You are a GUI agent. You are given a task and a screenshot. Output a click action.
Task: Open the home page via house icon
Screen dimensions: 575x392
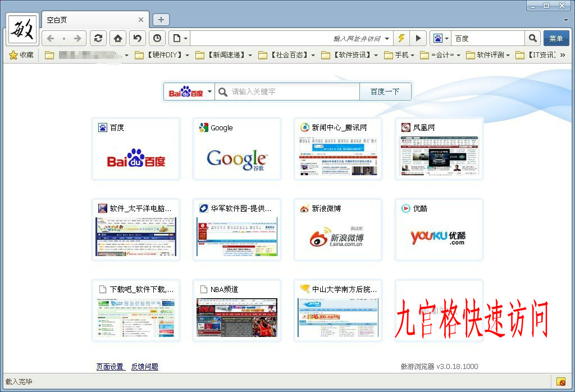[118, 38]
